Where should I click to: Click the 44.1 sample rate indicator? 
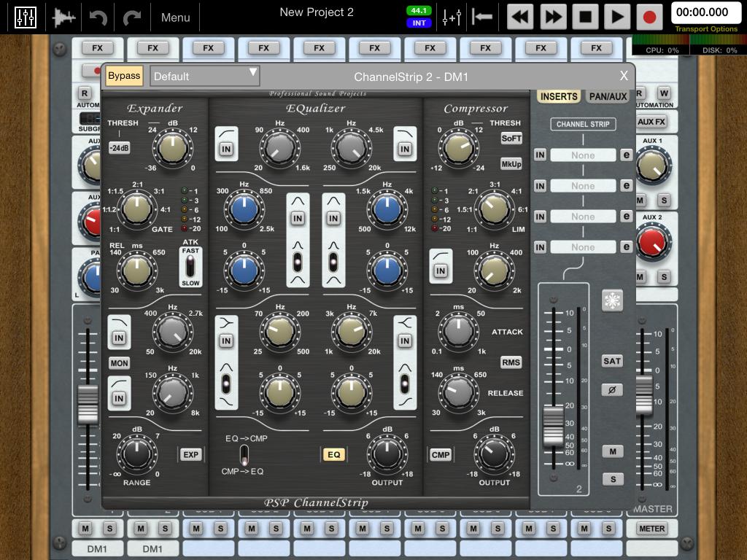419,10
